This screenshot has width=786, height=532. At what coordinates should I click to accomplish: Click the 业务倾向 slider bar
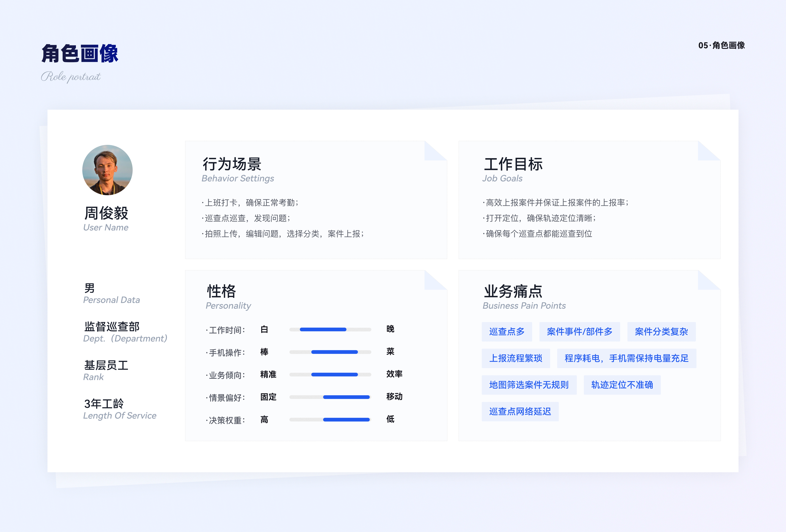click(330, 374)
